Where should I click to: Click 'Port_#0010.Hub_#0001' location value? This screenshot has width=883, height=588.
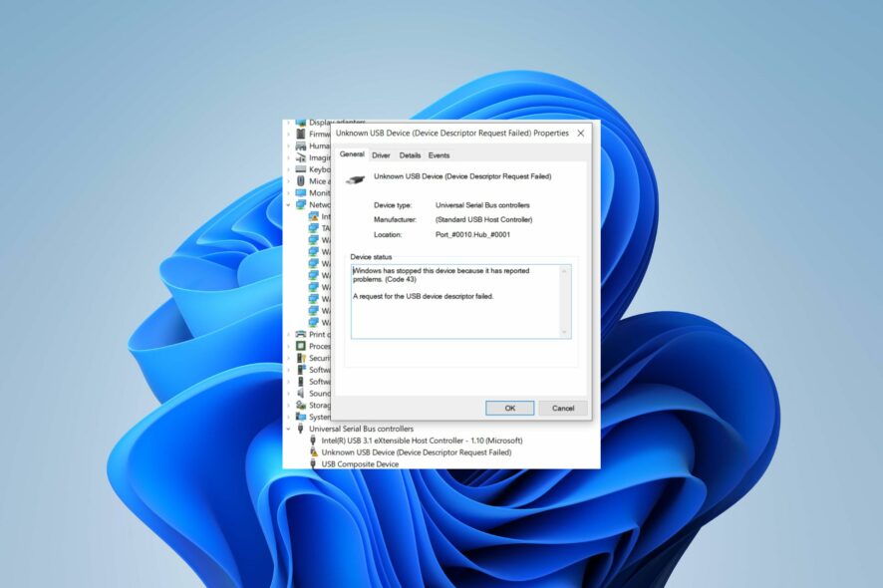pos(473,235)
